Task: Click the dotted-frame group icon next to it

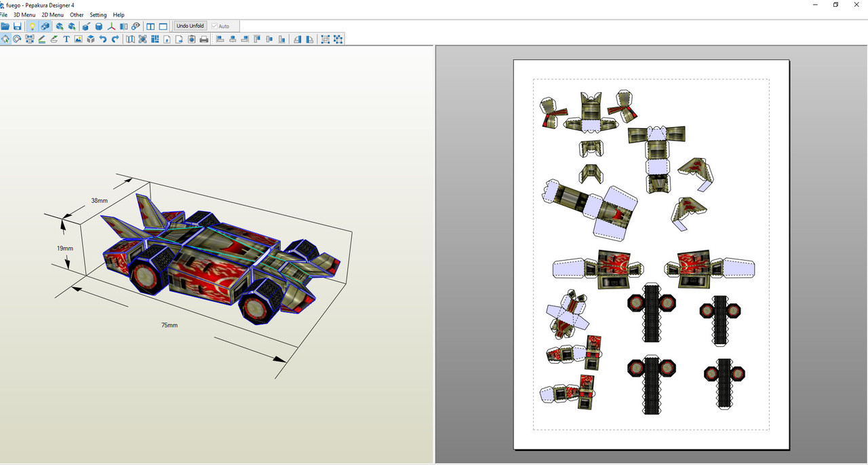Action: point(338,39)
